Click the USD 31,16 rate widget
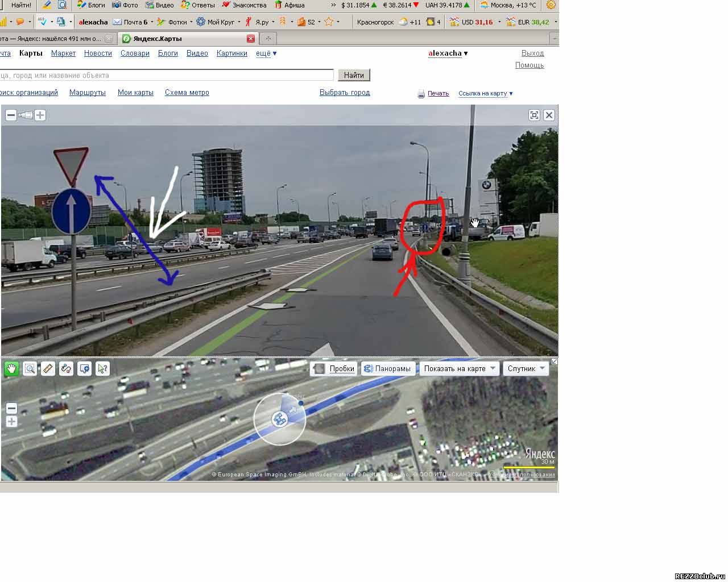The image size is (728, 582). (471, 22)
